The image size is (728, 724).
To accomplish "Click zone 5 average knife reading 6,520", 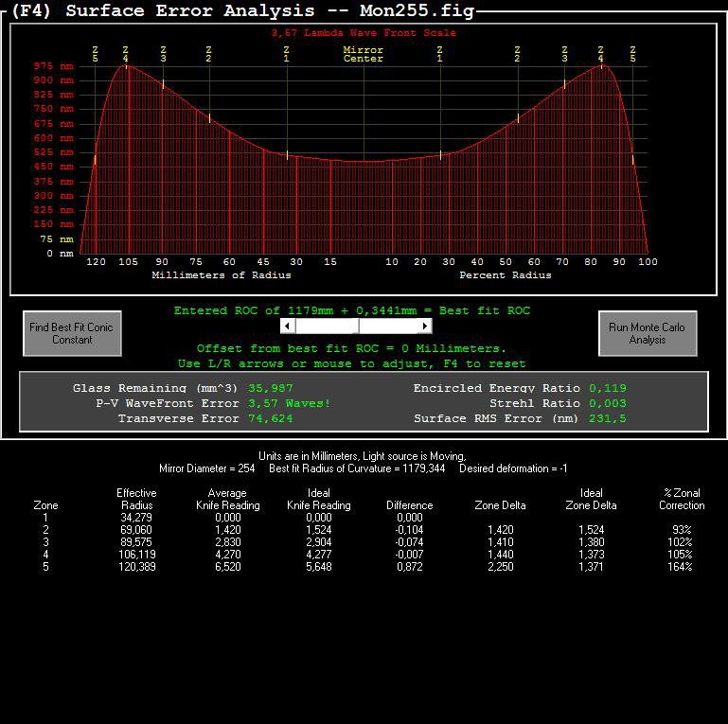I will pyautogui.click(x=227, y=567).
